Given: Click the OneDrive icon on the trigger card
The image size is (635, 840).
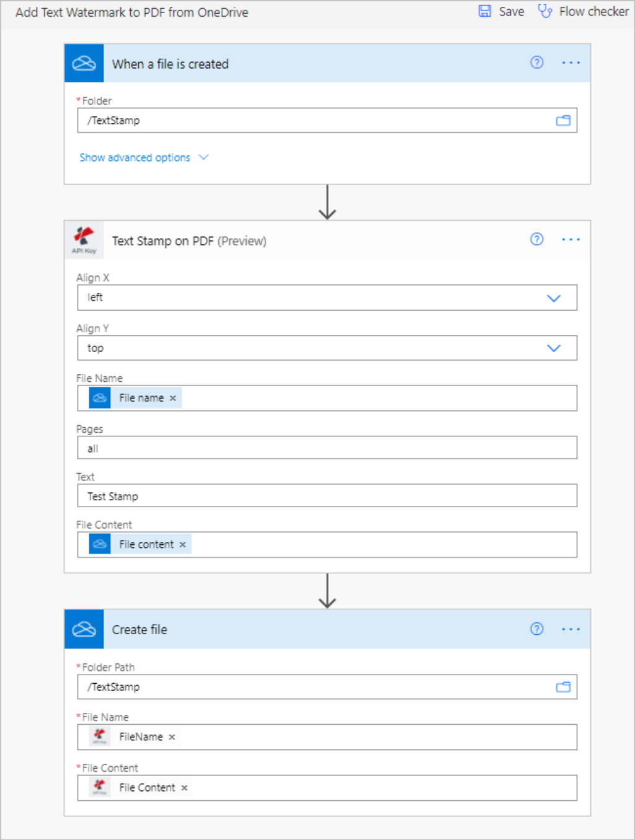Looking at the screenshot, I should coord(84,63).
